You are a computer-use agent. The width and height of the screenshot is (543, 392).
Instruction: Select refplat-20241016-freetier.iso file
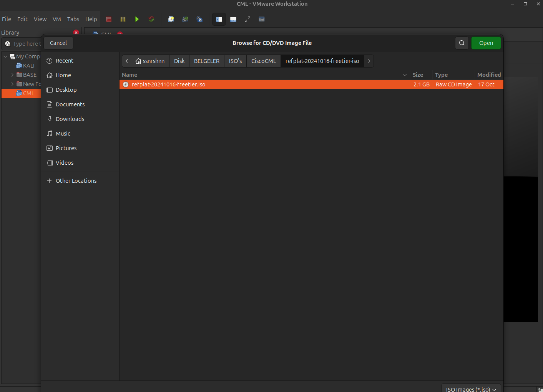[x=168, y=84]
